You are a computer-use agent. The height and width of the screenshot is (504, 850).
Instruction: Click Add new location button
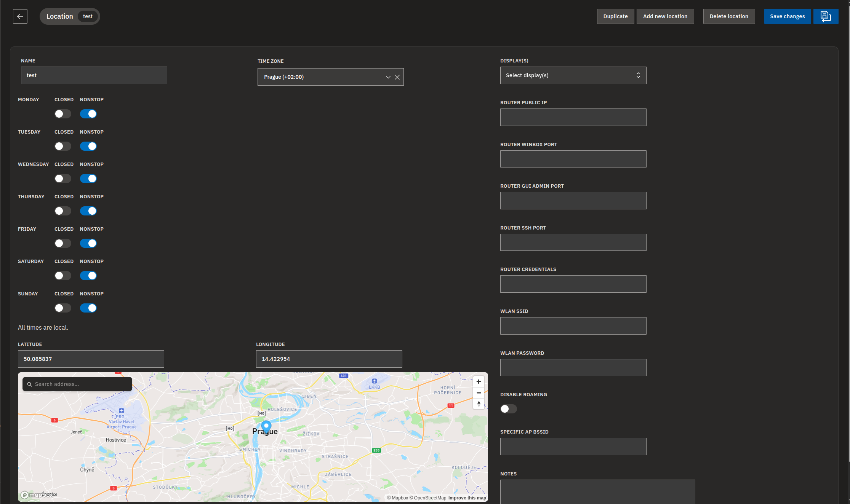665,16
